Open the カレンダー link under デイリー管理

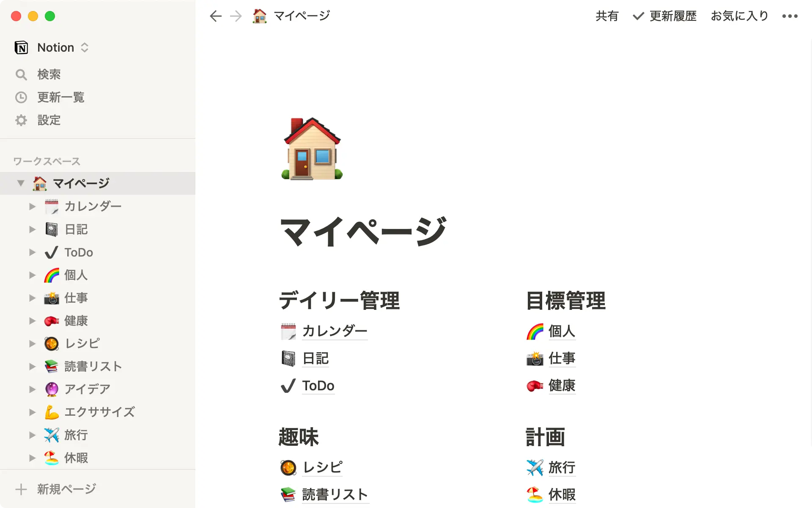click(x=335, y=331)
